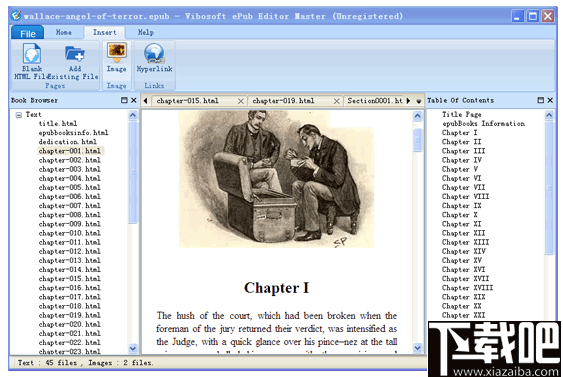
Task: Go to Chapter XVIII in contents
Action: (467, 288)
